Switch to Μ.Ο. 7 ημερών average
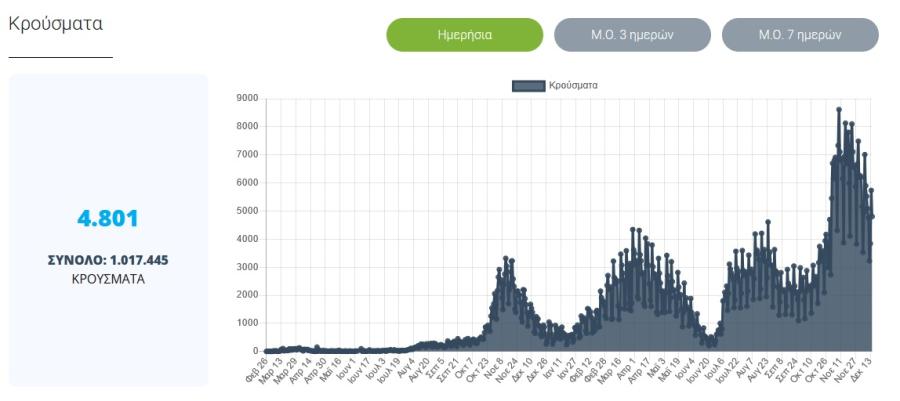 point(800,35)
